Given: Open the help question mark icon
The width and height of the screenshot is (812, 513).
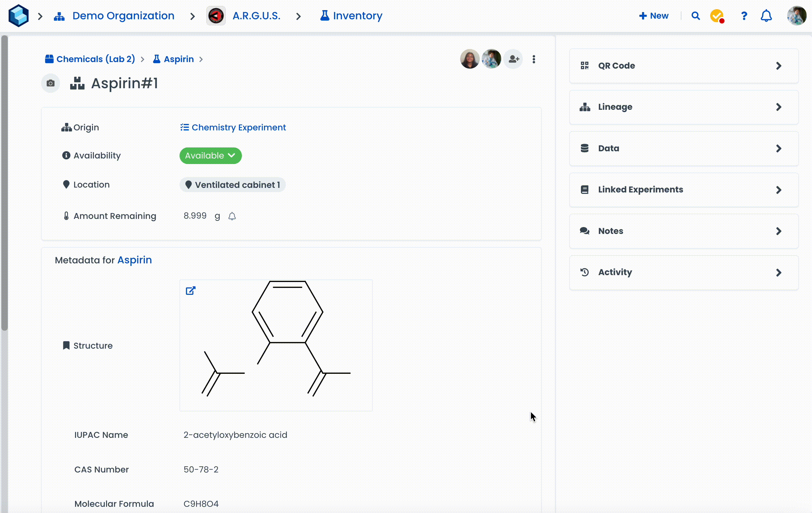Looking at the screenshot, I should [744, 16].
